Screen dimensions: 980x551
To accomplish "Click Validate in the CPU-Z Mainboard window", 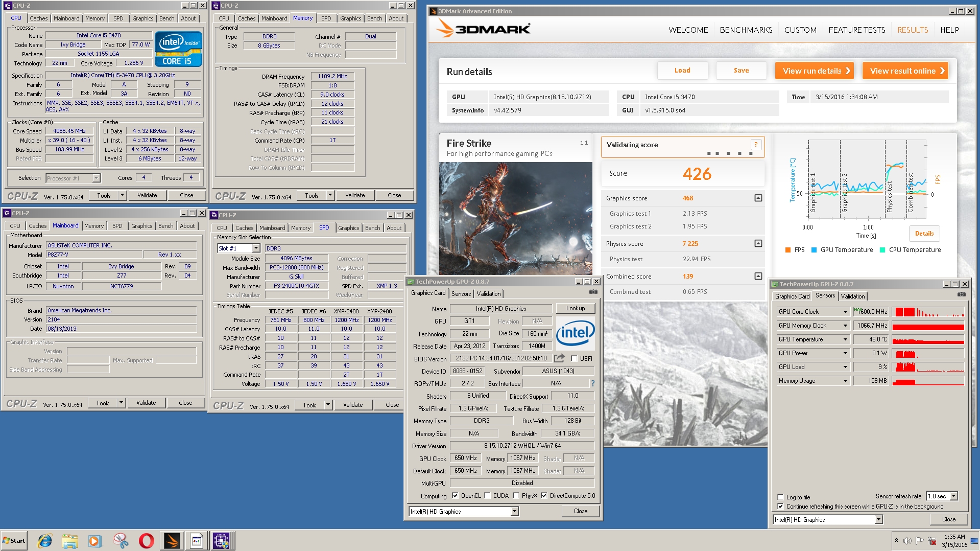I will point(146,403).
